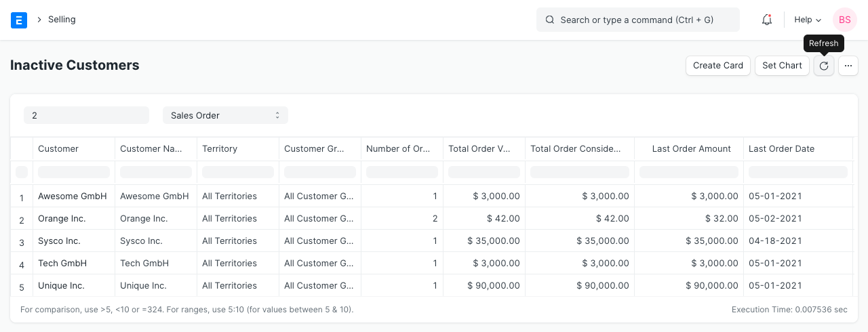The width and height of the screenshot is (868, 332).
Task: Click search magnifier icon in search bar
Action: [550, 20]
